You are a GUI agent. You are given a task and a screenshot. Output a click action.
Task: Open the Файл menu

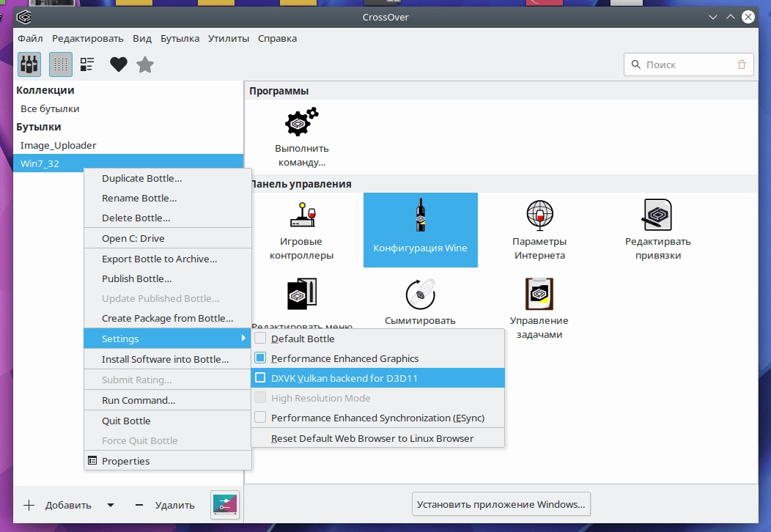pyautogui.click(x=30, y=38)
